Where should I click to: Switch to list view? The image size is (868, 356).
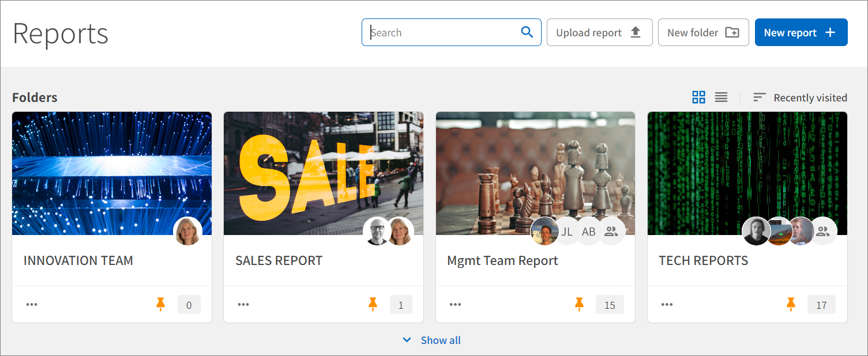(721, 97)
